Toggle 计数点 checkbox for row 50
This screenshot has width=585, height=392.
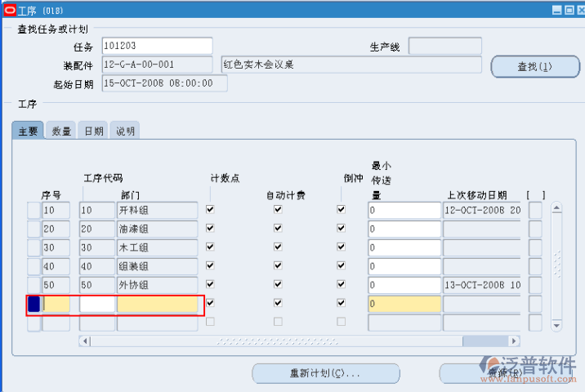tap(211, 284)
